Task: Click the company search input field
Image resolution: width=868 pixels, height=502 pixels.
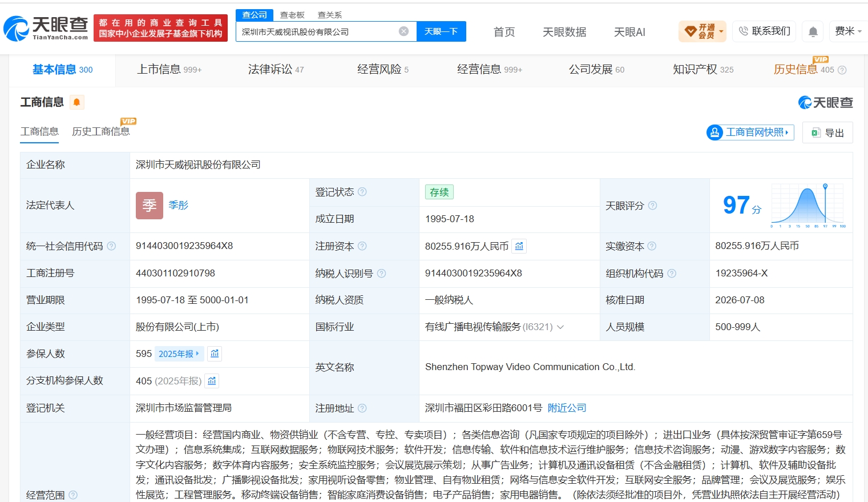Action: 318,31
